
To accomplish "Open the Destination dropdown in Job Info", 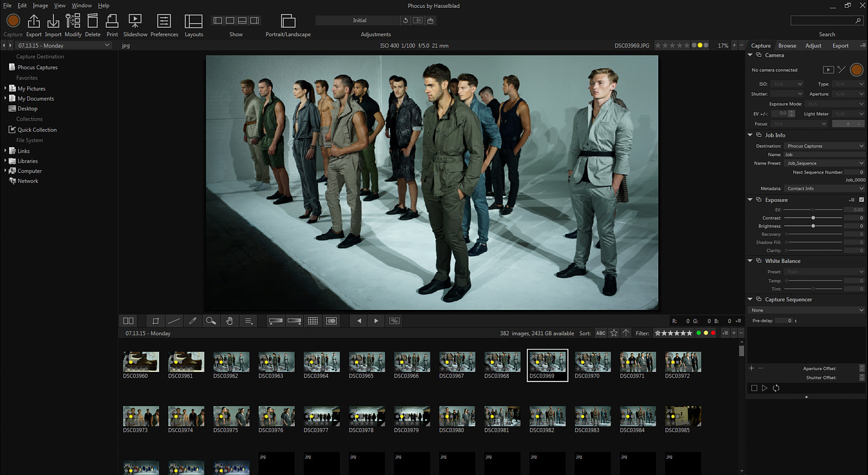I will pos(824,146).
